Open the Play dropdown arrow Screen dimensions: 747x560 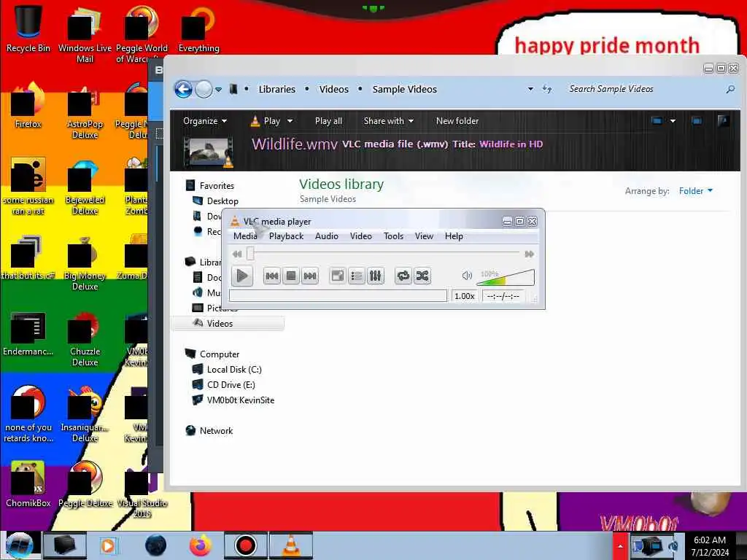pos(290,122)
